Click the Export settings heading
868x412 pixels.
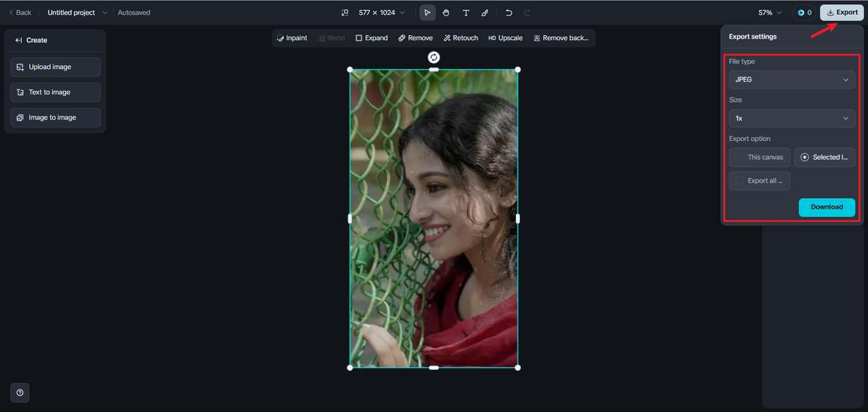(753, 37)
